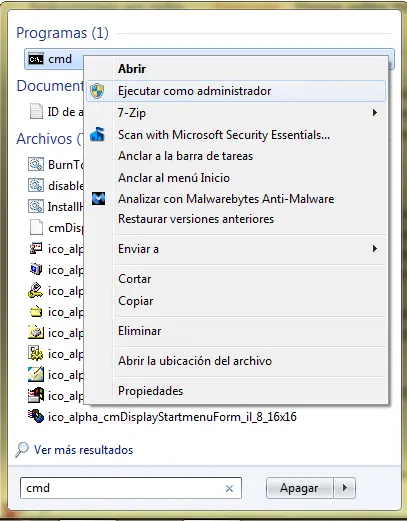Open the Ver más resultados link
The image size is (407, 521).
(83, 450)
